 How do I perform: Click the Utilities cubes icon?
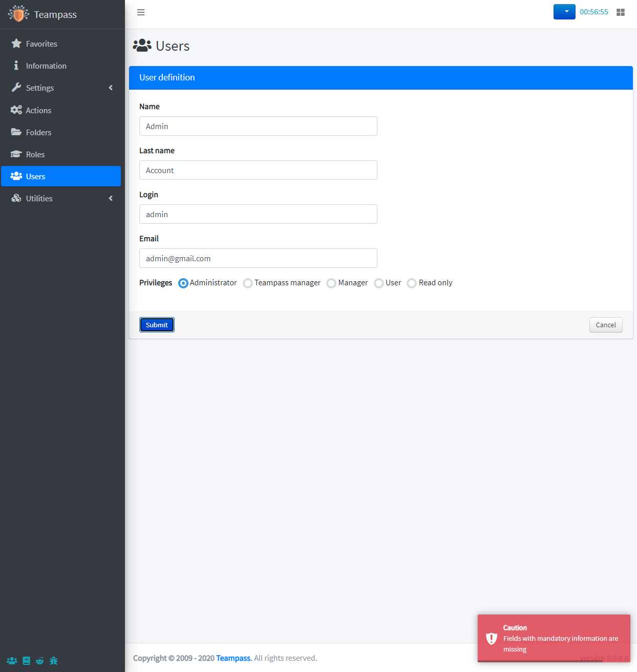[x=16, y=198]
